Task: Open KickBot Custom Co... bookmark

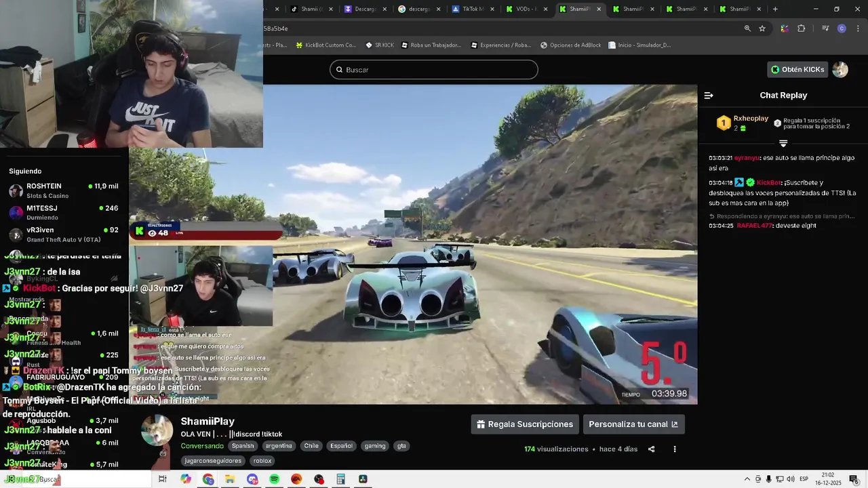Action: point(325,45)
